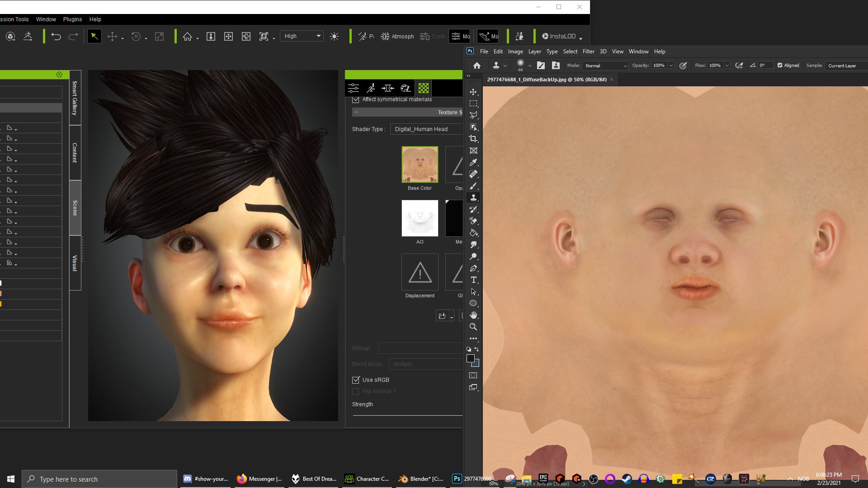Select the Eraser tool
This screenshot has height=488, width=868.
[x=473, y=221]
